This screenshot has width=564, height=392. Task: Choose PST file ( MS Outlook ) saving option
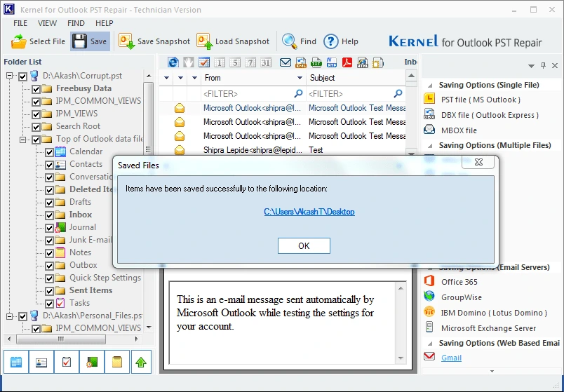(472, 100)
